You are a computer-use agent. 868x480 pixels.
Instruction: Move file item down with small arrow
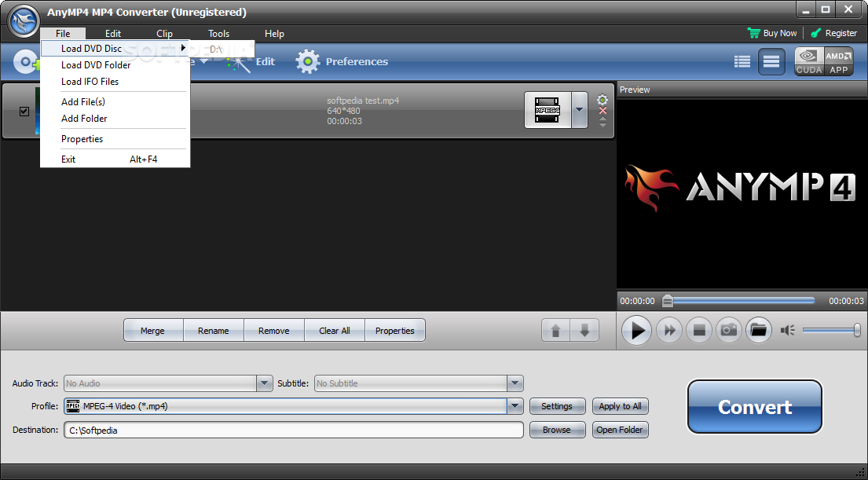click(x=602, y=125)
